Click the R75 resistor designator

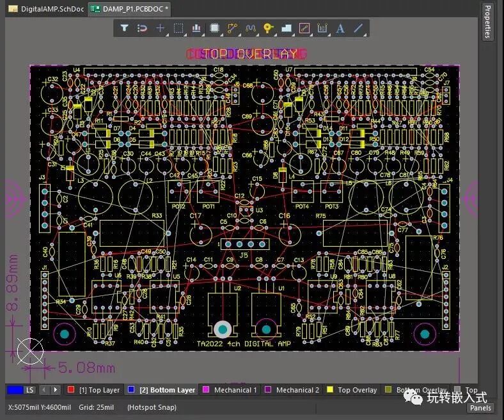320,216
